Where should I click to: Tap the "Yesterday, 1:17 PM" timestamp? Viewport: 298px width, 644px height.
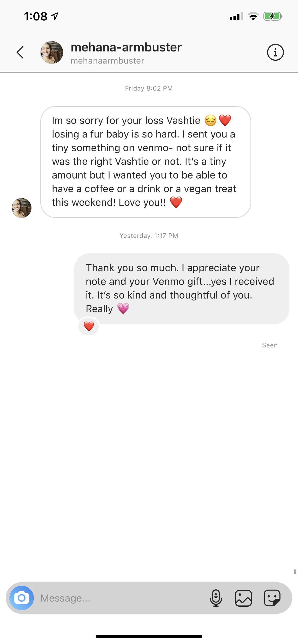(149, 236)
